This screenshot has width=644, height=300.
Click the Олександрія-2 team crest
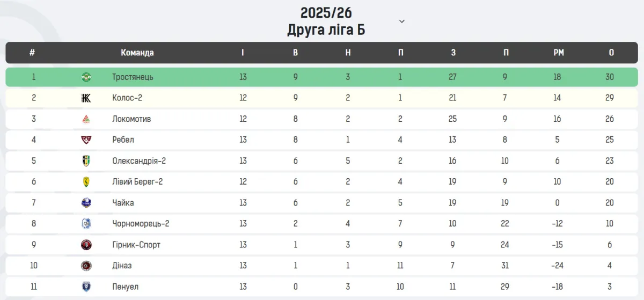[x=86, y=161]
